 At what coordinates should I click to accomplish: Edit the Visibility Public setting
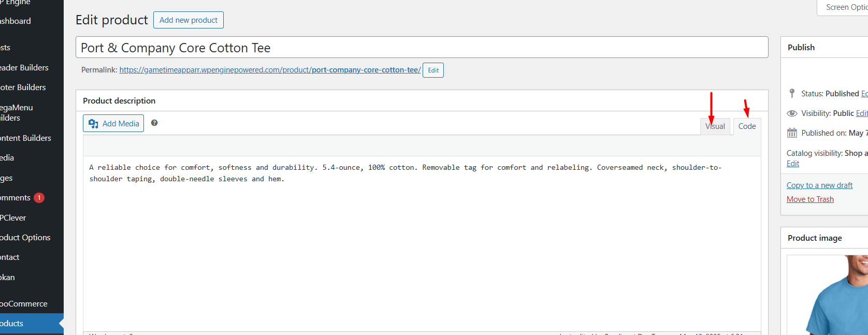(862, 113)
